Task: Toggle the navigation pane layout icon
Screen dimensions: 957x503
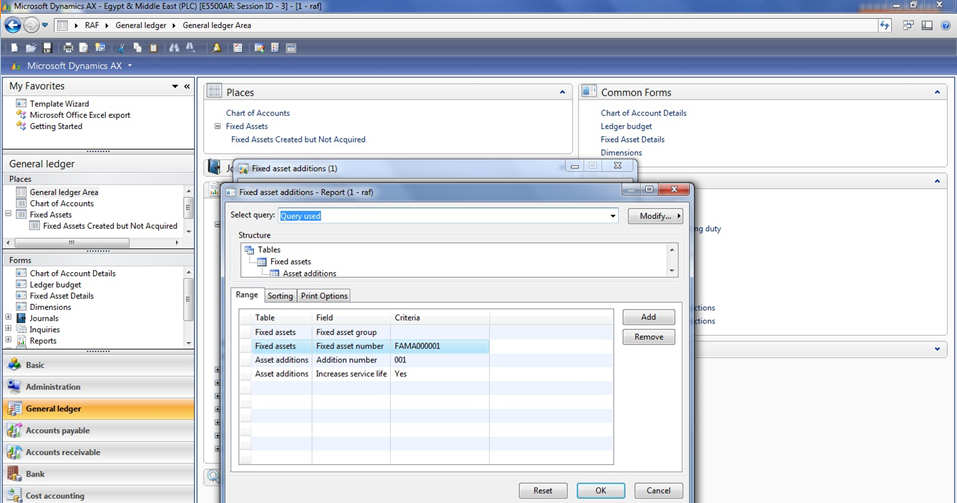Action: [x=927, y=26]
